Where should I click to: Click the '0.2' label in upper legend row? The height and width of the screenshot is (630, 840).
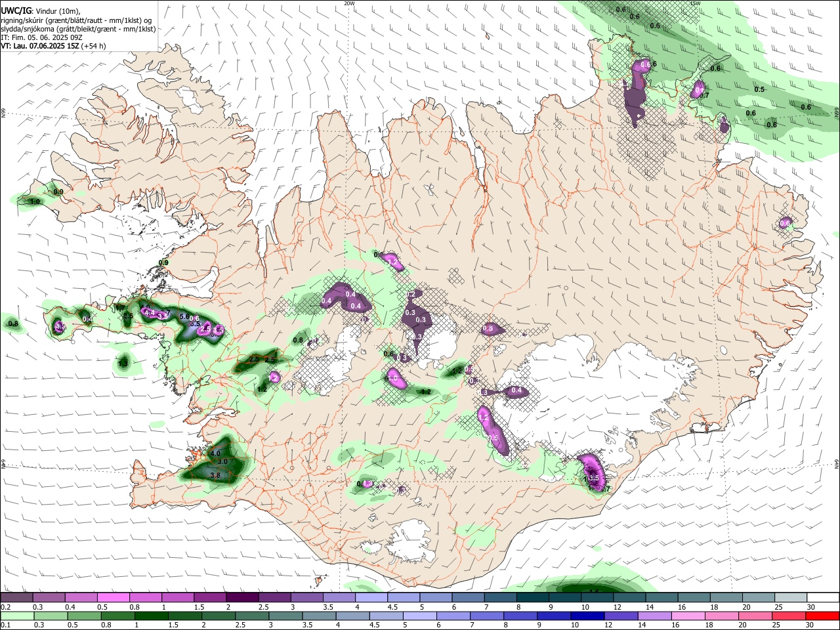coord(5,607)
